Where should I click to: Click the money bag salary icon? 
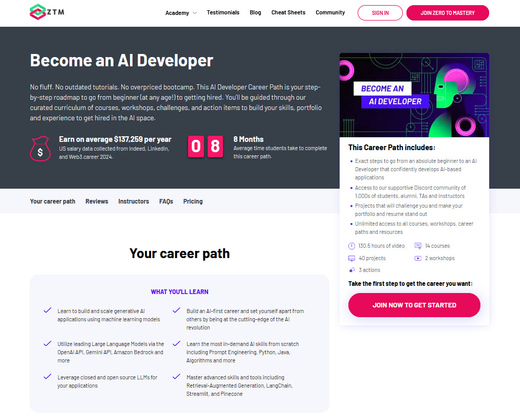40,148
